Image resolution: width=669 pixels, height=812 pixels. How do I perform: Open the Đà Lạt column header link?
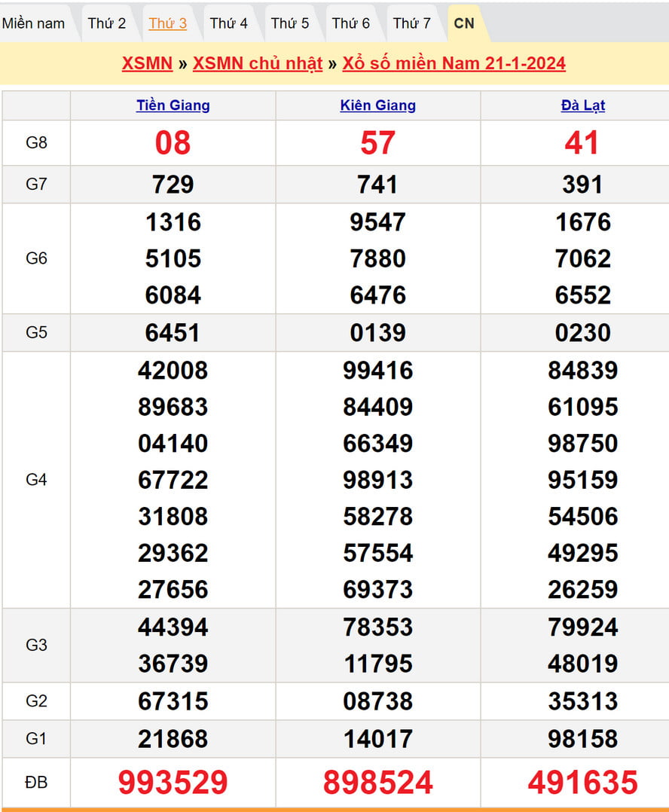tap(582, 105)
